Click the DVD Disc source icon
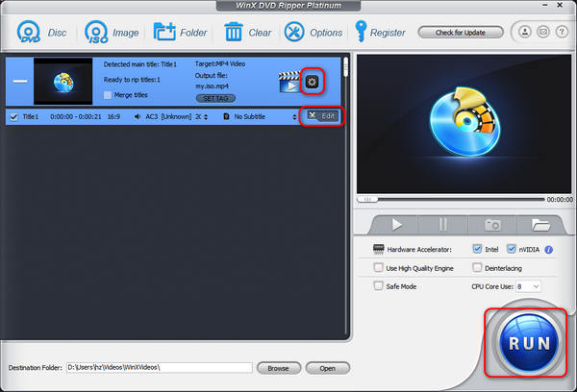 tap(29, 32)
